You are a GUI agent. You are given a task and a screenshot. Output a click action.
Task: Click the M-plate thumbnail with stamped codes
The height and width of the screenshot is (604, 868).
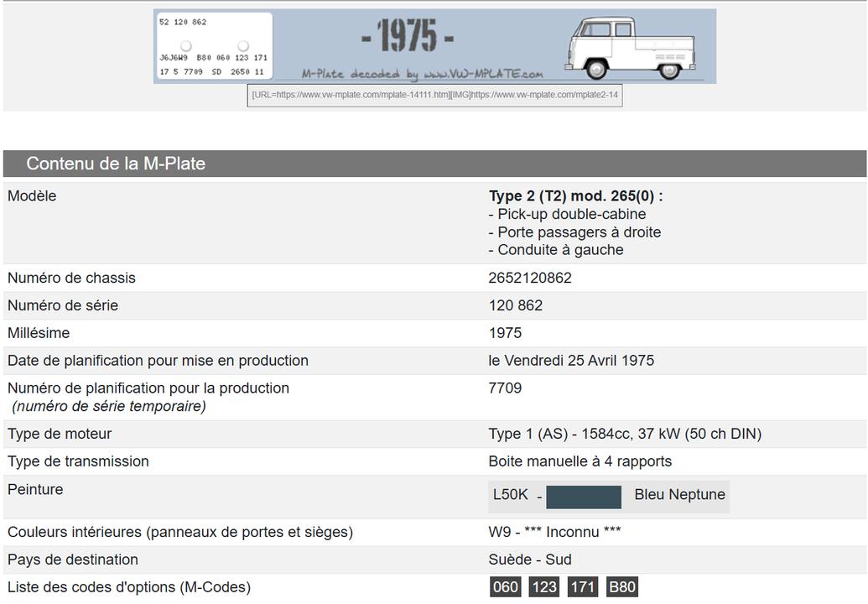click(x=213, y=47)
